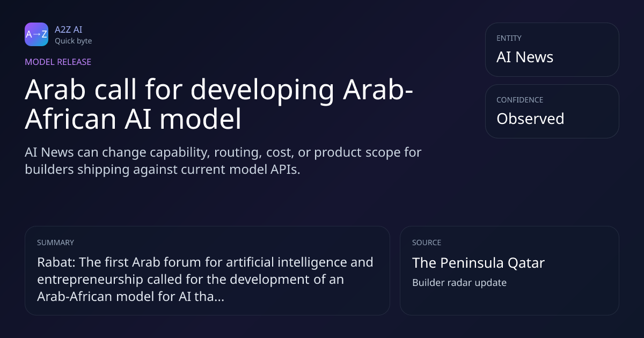The height and width of the screenshot is (338, 644).
Task: Open the SOURCE card
Action: pyautogui.click(x=509, y=270)
